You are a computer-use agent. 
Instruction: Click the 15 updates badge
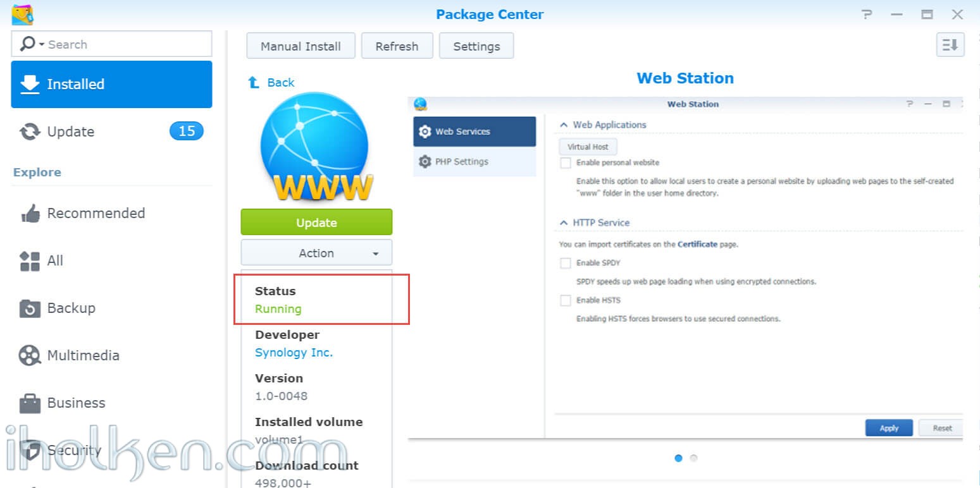coord(187,131)
